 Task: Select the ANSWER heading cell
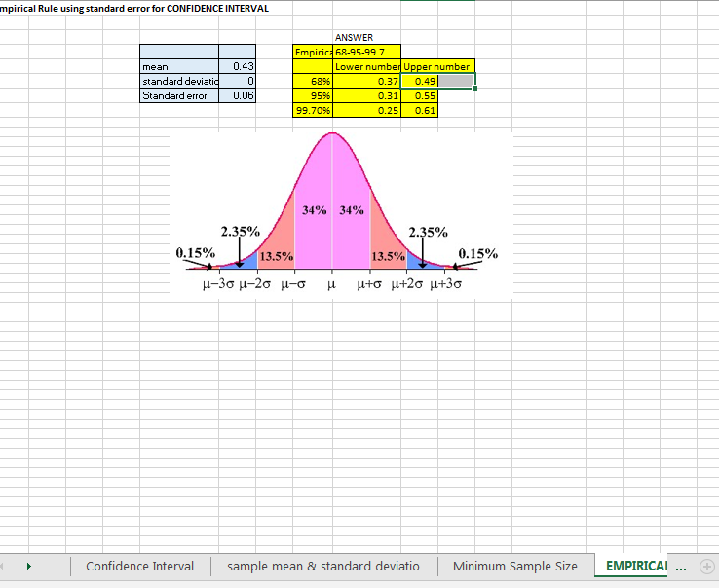(x=366, y=38)
